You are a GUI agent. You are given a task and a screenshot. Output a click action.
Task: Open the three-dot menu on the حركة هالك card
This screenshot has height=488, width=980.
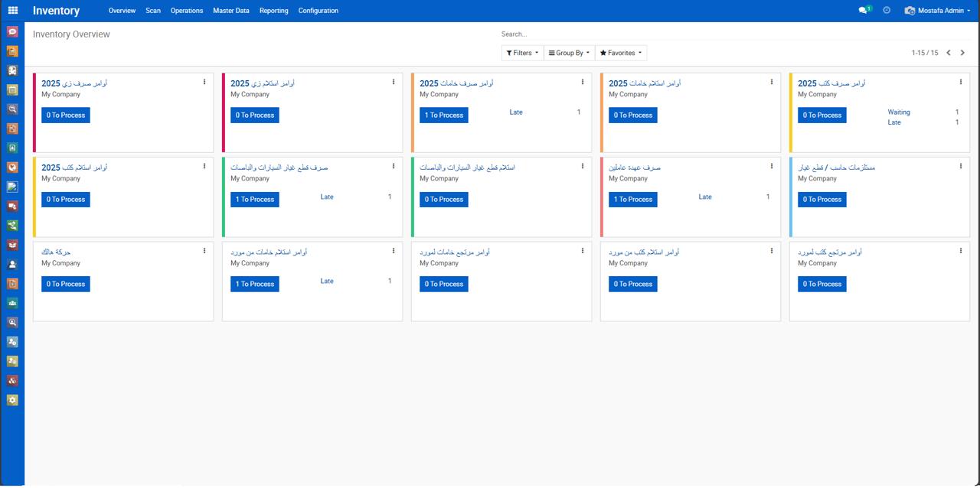click(204, 250)
